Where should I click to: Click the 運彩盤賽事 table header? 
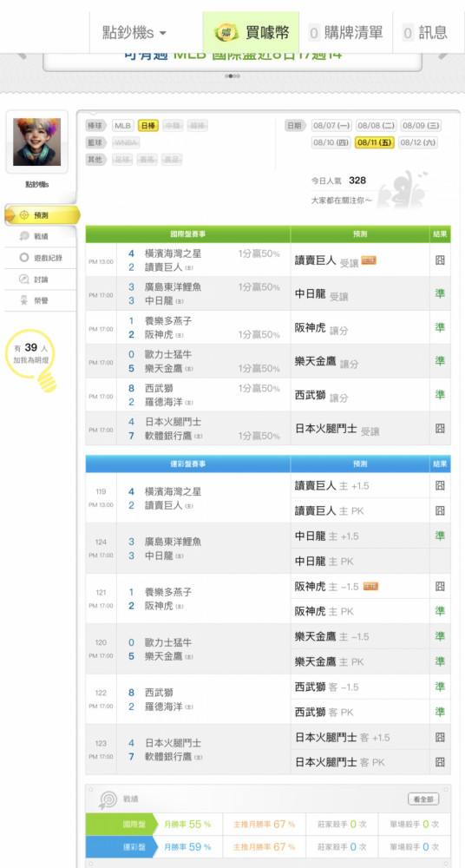(x=187, y=464)
